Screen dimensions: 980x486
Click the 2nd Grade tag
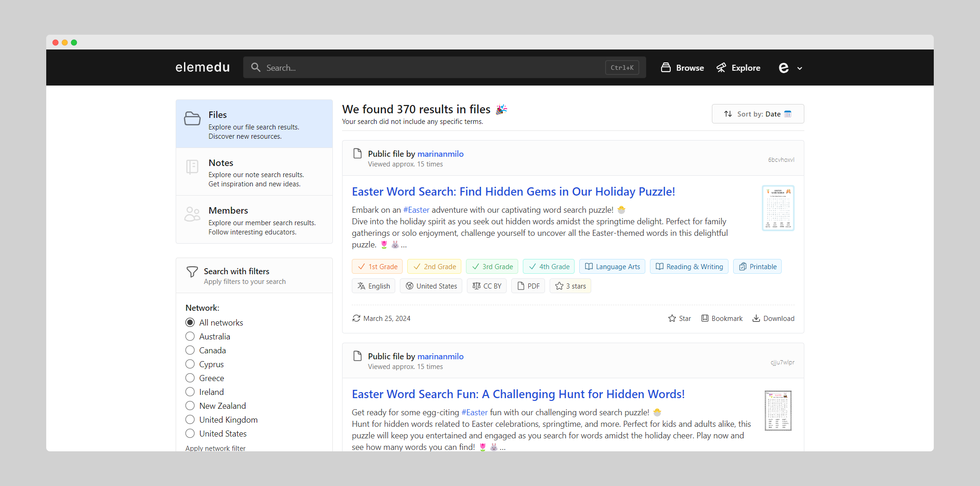coord(434,267)
